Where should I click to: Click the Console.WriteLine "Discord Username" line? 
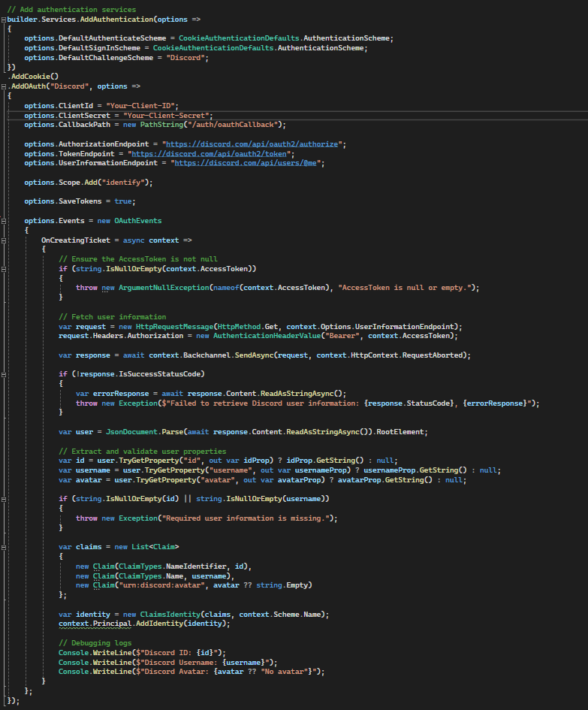pyautogui.click(x=168, y=663)
